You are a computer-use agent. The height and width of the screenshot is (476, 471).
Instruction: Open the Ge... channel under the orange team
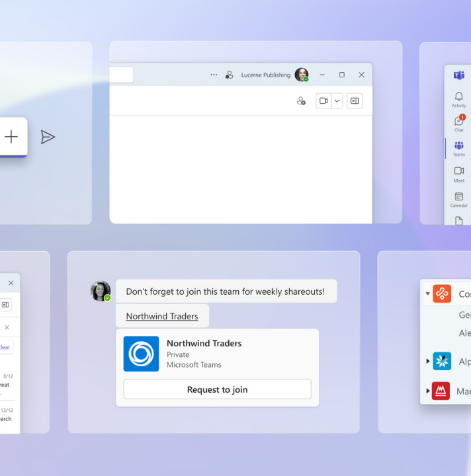coord(464,315)
